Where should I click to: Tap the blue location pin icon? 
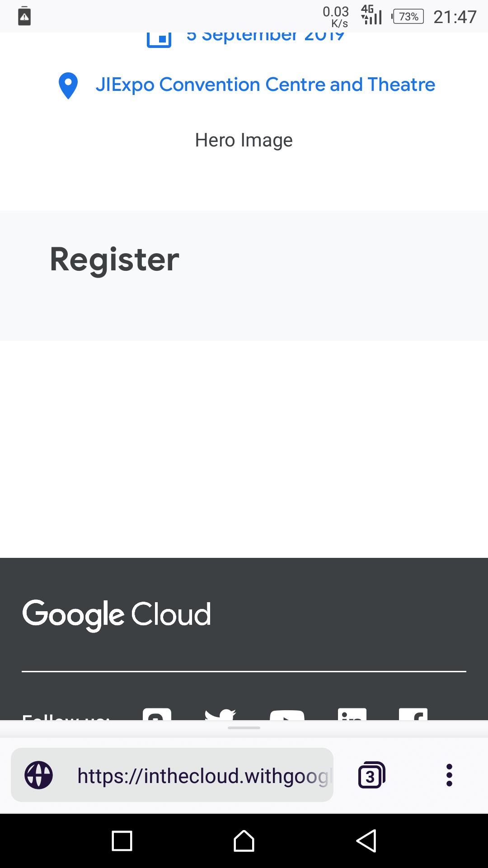69,85
